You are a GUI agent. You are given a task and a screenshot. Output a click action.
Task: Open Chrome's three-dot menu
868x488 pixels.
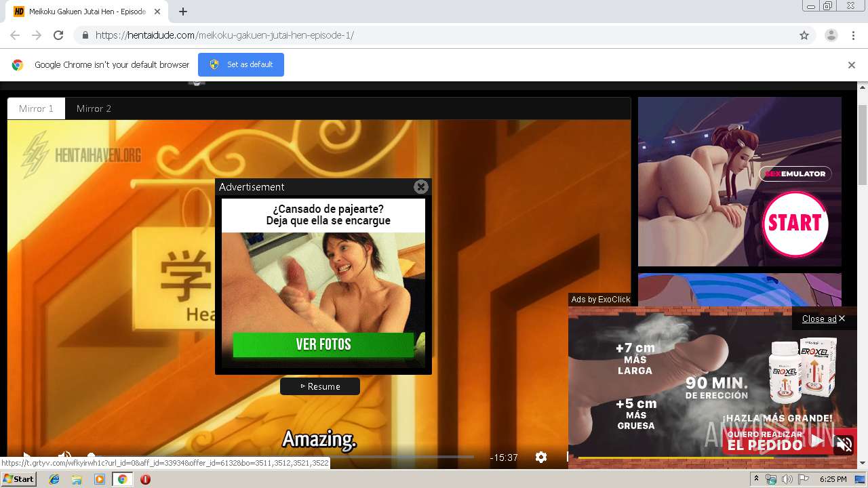[x=853, y=35]
